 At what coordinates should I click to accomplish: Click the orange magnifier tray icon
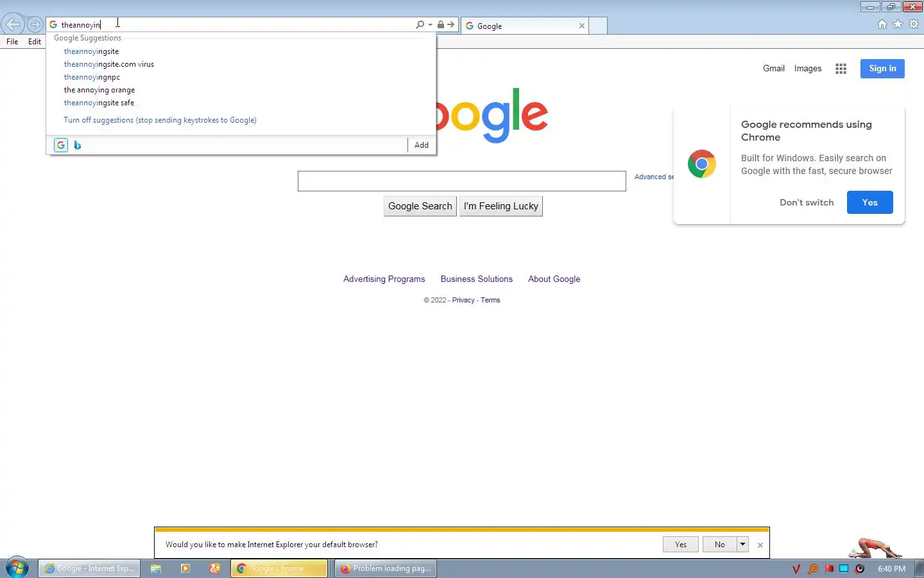pos(813,569)
